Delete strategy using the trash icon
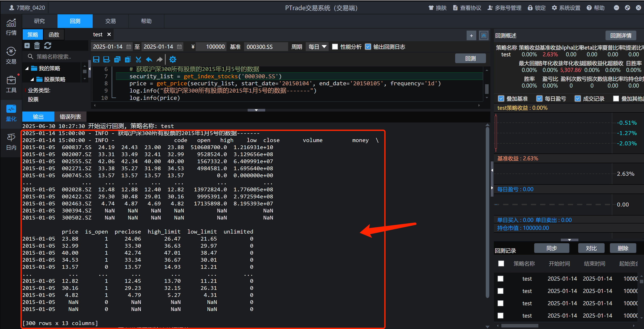The height and width of the screenshot is (329, 644). (x=37, y=46)
